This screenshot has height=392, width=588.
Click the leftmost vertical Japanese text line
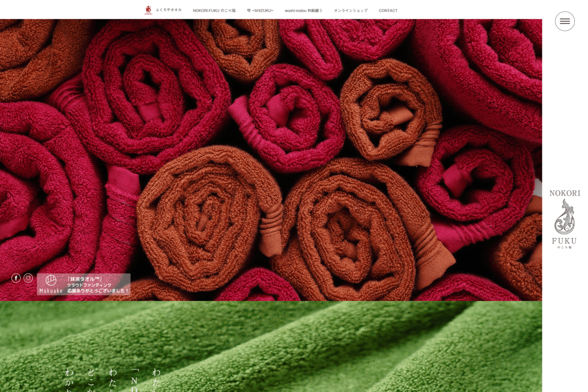[x=69, y=380]
